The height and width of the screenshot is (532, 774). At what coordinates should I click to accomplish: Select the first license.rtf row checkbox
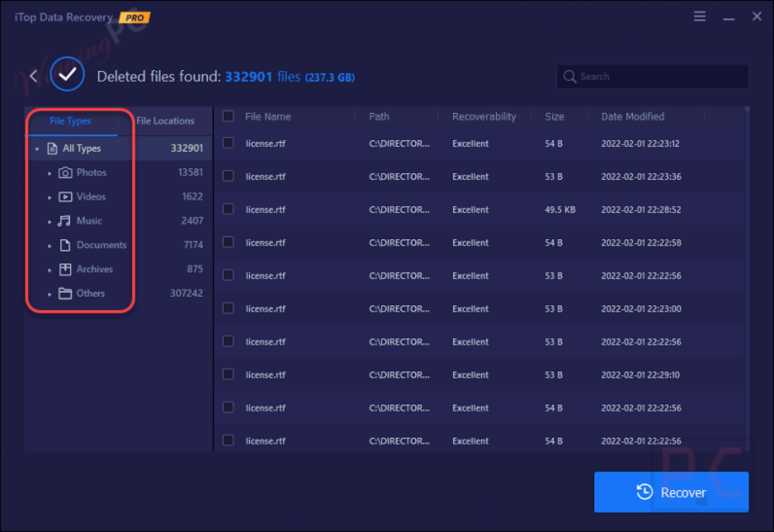click(228, 144)
